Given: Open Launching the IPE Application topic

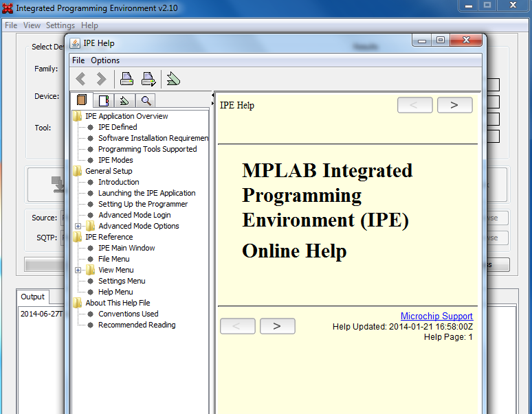Looking at the screenshot, I should 147,193.
